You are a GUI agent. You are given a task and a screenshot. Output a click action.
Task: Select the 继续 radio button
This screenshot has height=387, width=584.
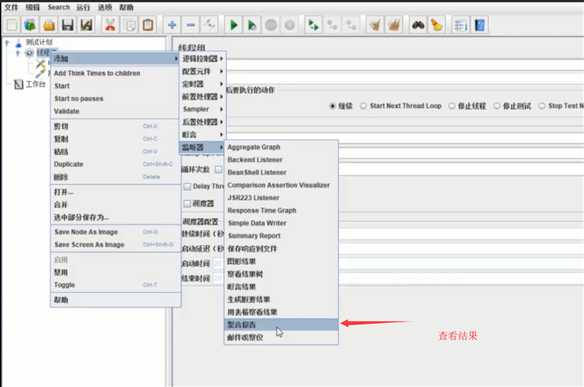tap(333, 106)
